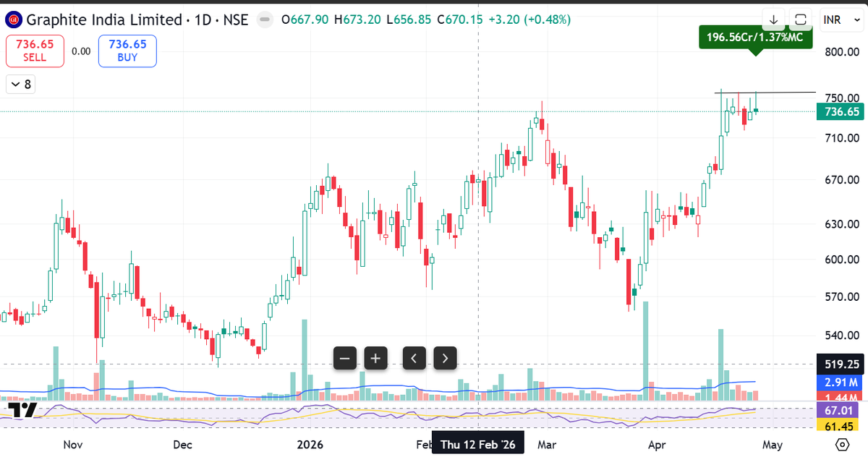868x457 pixels.
Task: Click the C670.15 close value in header
Action: click(x=460, y=20)
